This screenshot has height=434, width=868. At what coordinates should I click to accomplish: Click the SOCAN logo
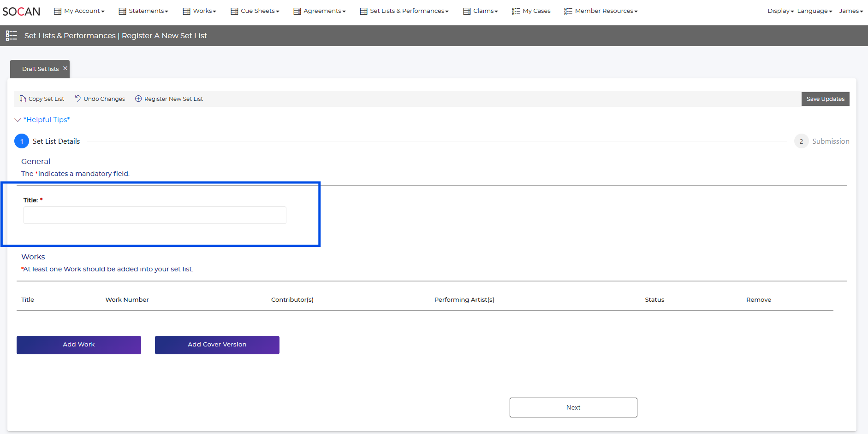pos(21,12)
